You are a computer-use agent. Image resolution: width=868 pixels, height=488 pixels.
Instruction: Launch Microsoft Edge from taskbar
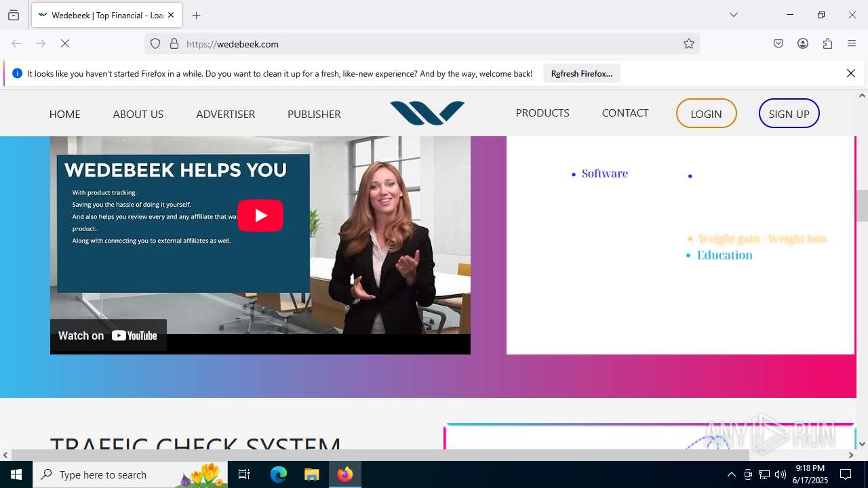point(279,474)
